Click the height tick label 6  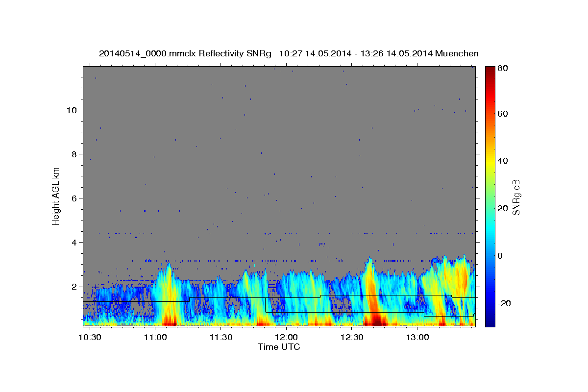[x=74, y=198]
